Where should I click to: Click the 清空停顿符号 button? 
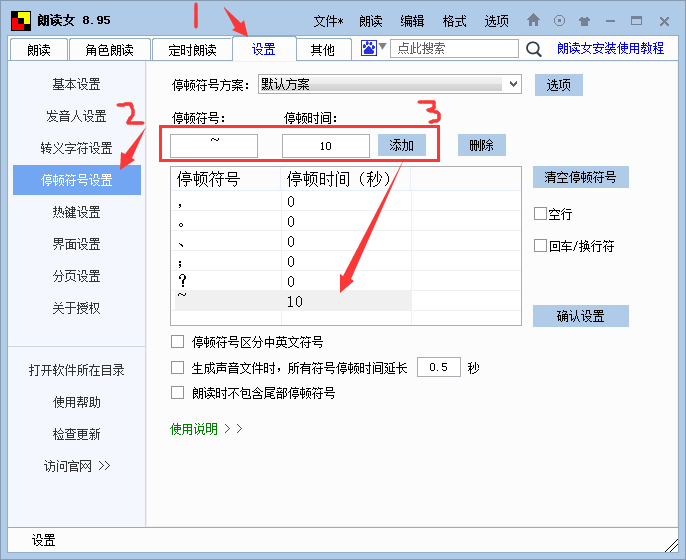click(x=581, y=177)
